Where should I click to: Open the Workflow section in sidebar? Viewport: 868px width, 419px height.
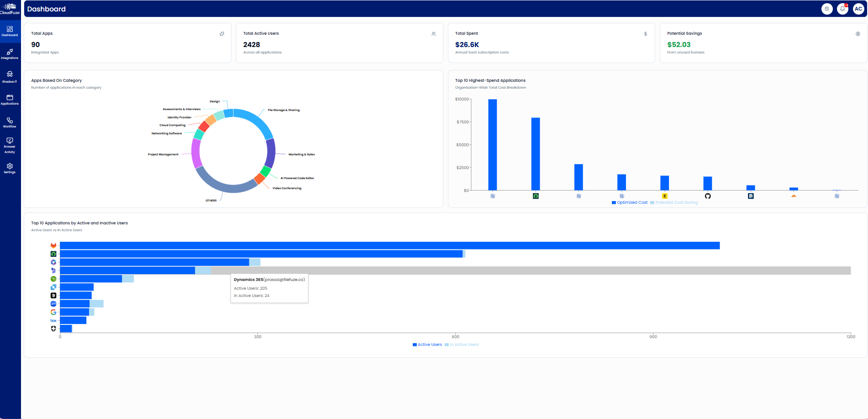pyautogui.click(x=10, y=122)
